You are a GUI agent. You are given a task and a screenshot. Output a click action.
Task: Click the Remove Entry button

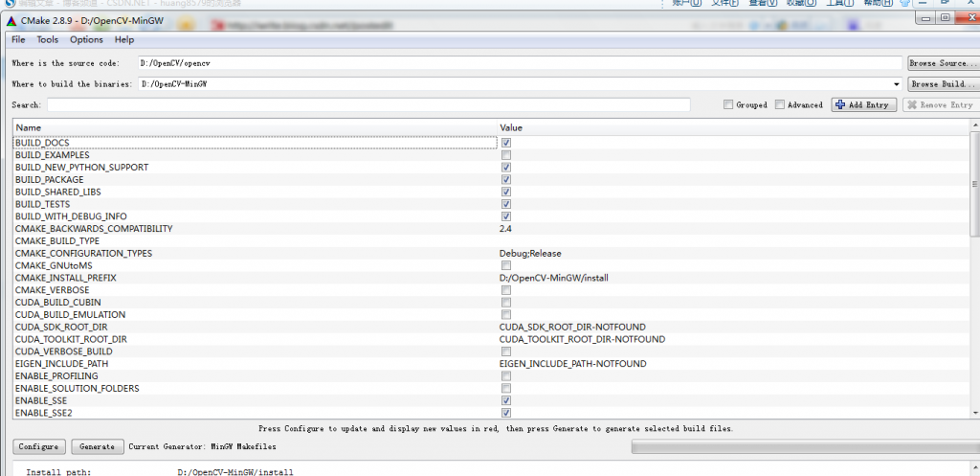coord(942,105)
